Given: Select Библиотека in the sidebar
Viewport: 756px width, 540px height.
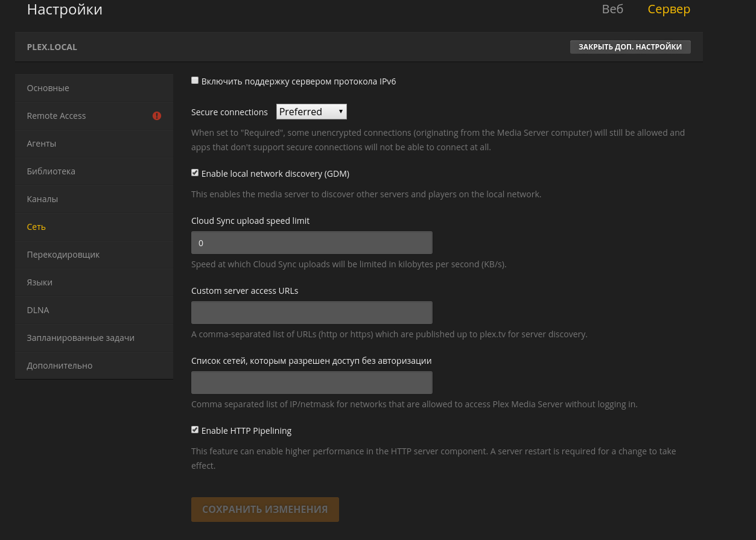Looking at the screenshot, I should click(x=51, y=171).
